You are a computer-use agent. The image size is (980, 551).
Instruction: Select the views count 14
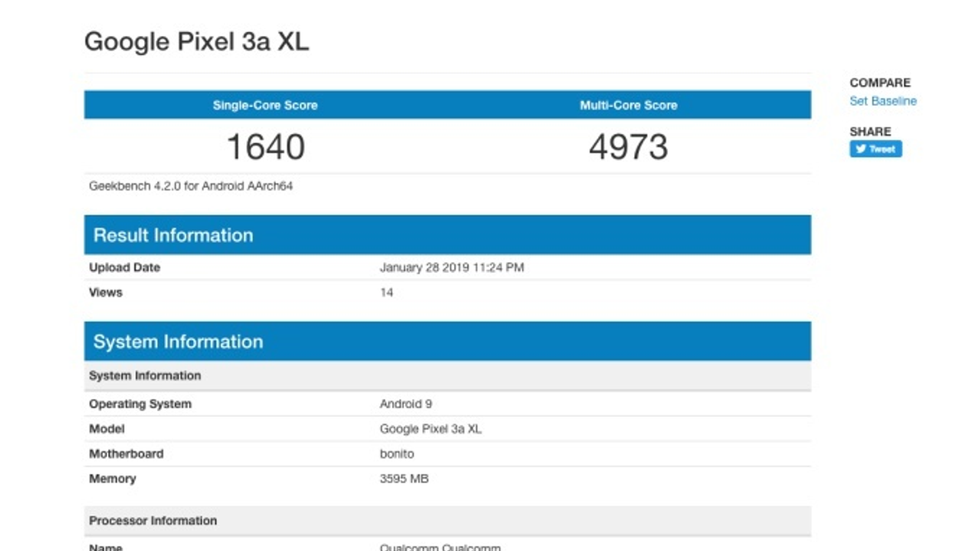tap(386, 293)
